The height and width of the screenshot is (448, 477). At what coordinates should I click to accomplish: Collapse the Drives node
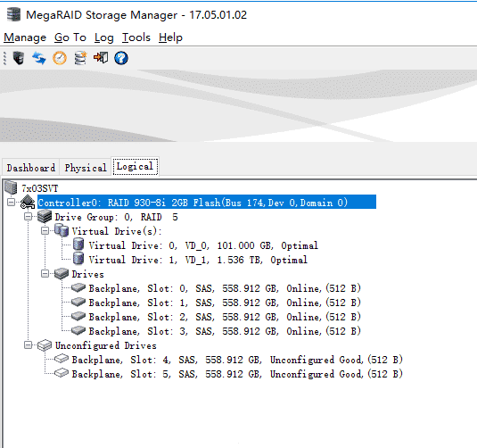[45, 274]
